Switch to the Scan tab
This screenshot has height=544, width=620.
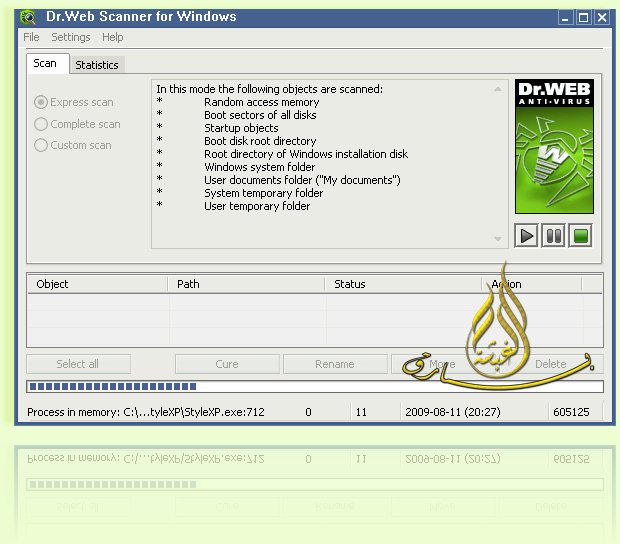pyautogui.click(x=48, y=64)
